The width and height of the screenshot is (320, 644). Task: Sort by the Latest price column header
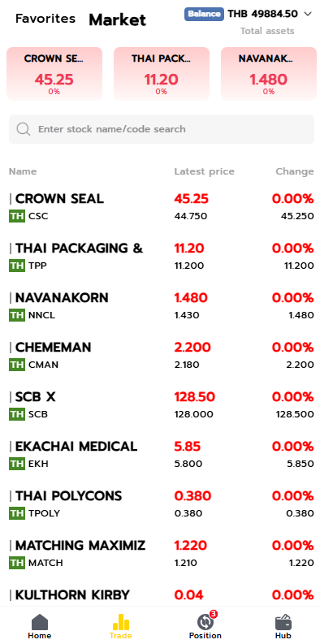tap(204, 171)
